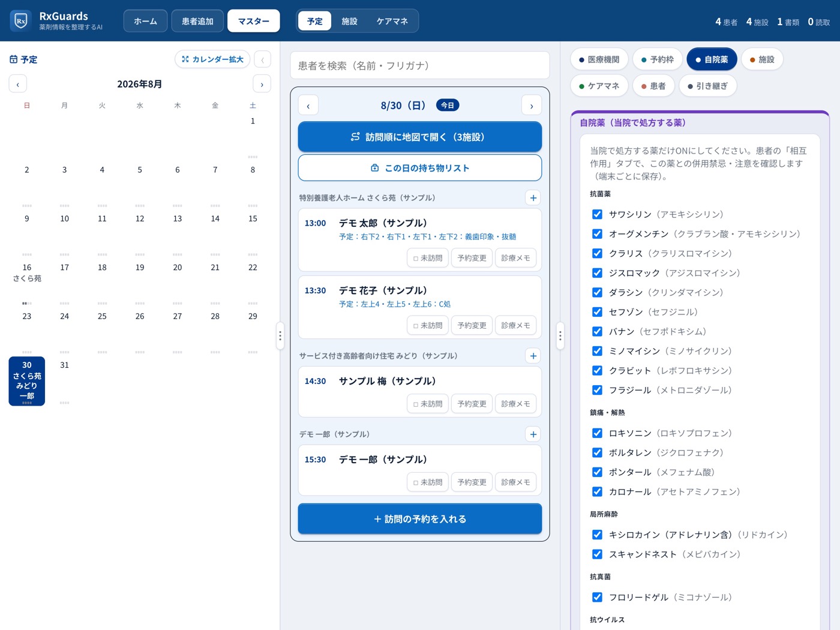The image size is (840, 630).
Task: Switch to the ケアマネ sub-tab
Action: pos(392,21)
